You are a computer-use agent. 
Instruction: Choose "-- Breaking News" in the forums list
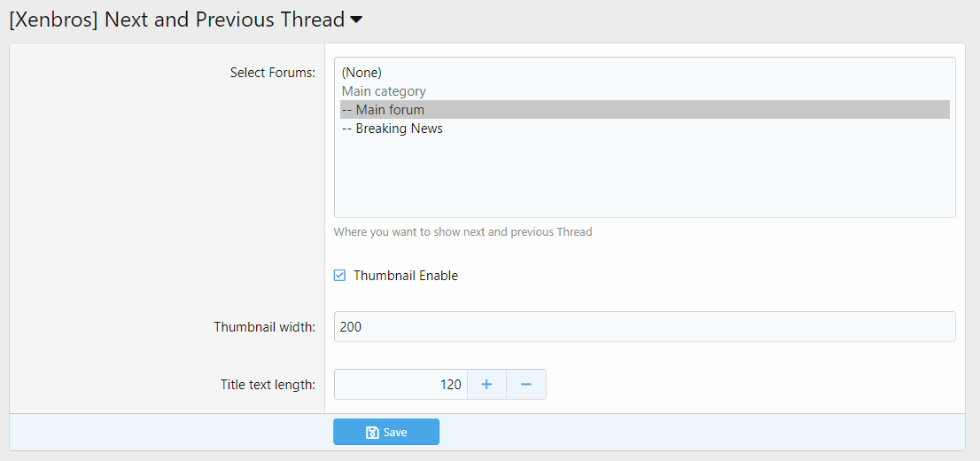click(392, 129)
